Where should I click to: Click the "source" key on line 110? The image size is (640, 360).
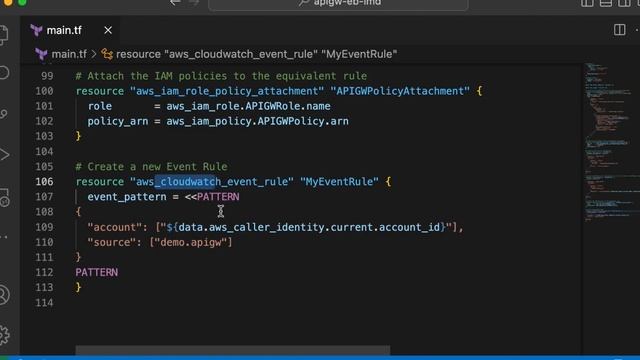tap(111, 242)
